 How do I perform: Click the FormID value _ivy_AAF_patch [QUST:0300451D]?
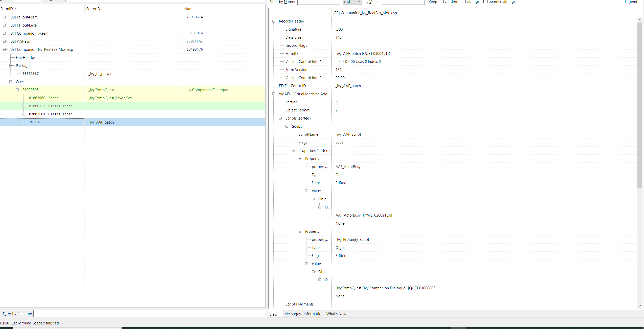click(x=363, y=54)
